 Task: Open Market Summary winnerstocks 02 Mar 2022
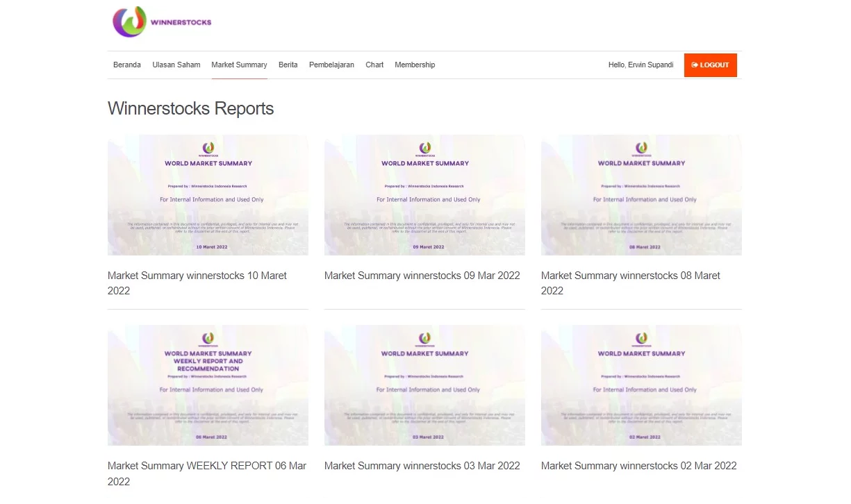coord(638,466)
